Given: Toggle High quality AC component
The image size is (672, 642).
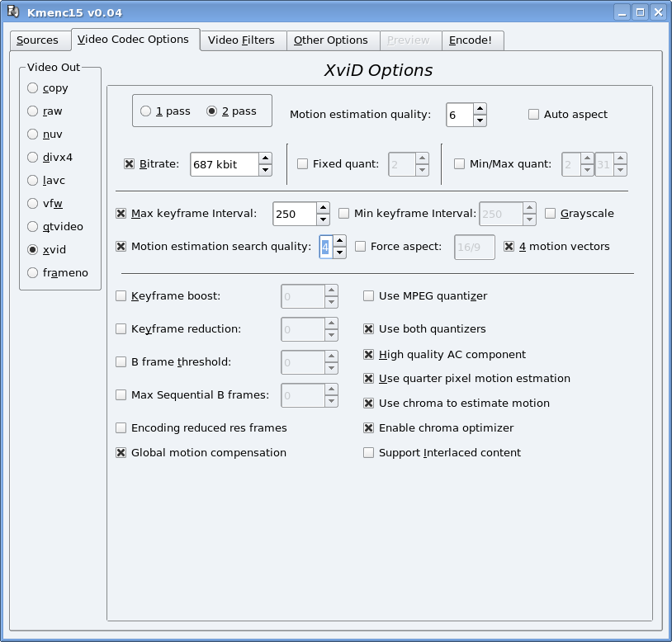Looking at the screenshot, I should [368, 355].
